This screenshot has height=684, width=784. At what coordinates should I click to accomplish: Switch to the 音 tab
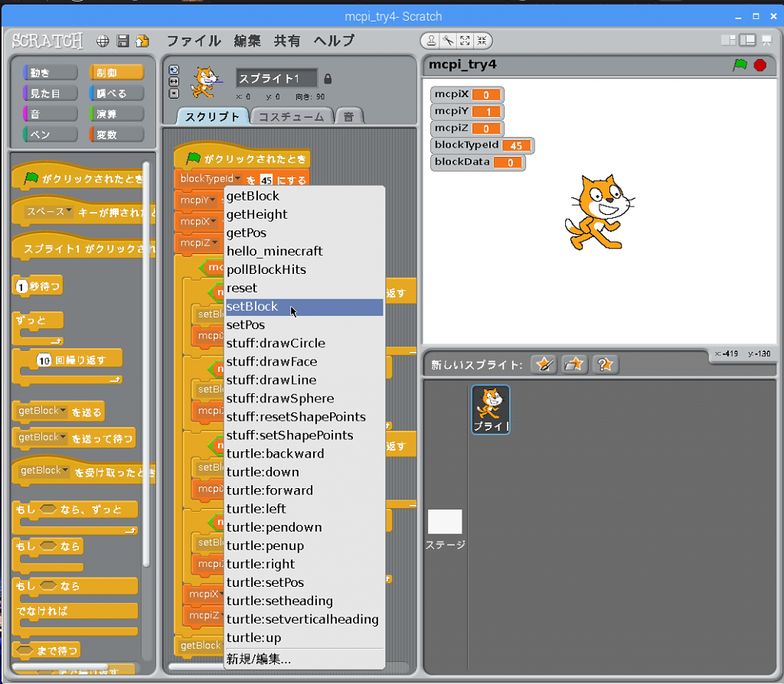point(349,117)
